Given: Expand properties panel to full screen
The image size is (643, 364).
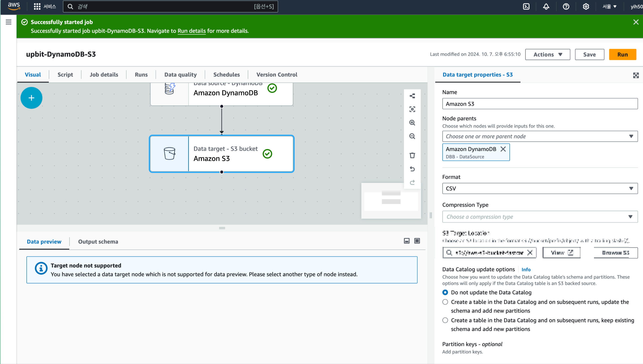Looking at the screenshot, I should click(x=636, y=75).
